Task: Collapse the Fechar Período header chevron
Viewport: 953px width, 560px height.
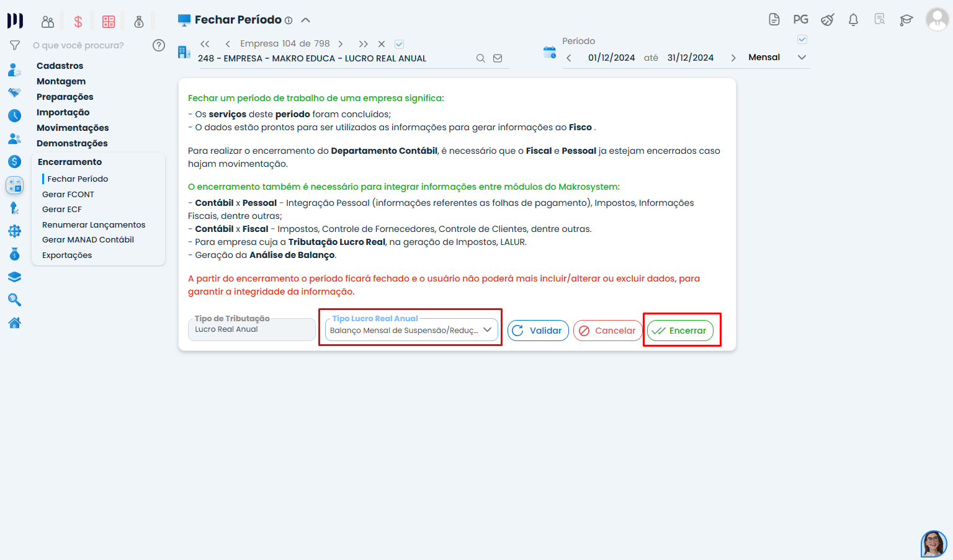Action: (x=305, y=20)
